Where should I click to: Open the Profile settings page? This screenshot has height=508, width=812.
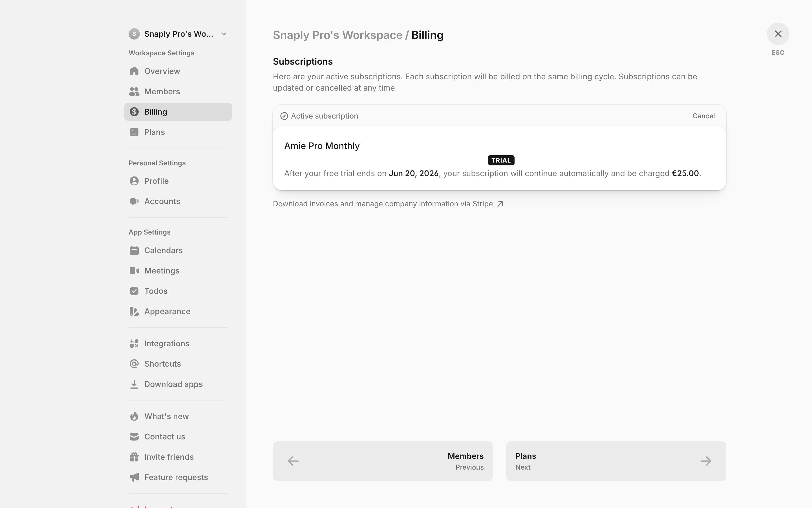tap(178, 181)
